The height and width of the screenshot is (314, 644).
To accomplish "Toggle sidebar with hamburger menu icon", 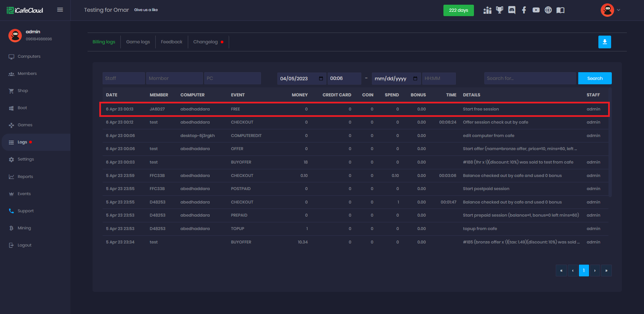I will [60, 10].
